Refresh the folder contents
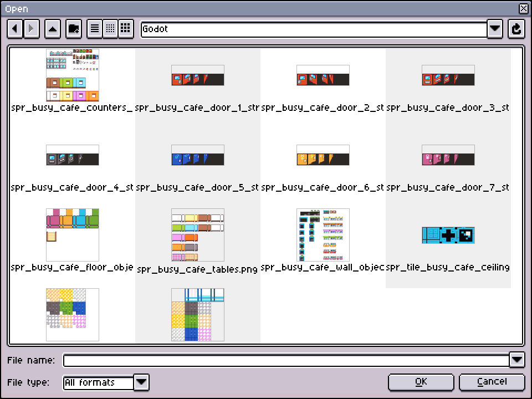The height and width of the screenshot is (399, 532). pyautogui.click(x=516, y=29)
